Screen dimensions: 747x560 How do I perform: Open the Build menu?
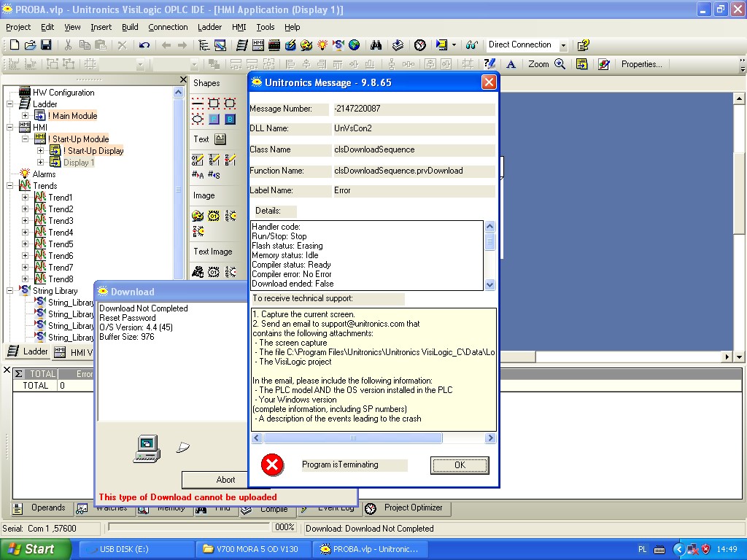130,27
